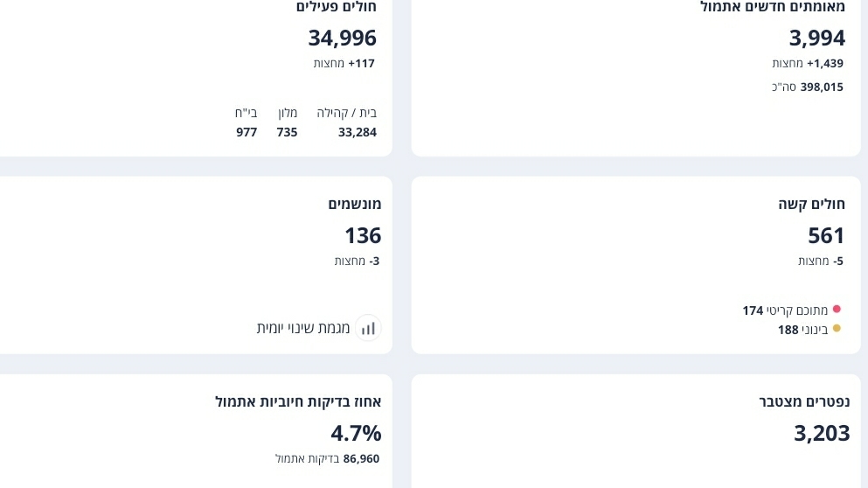The height and width of the screenshot is (488, 868).
Task: Click the hospital count 977
Action: pos(247,132)
